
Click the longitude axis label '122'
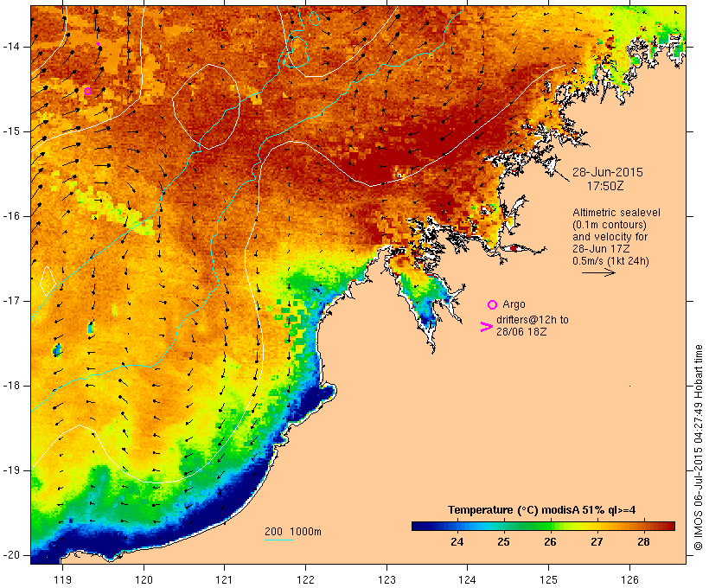306,579
